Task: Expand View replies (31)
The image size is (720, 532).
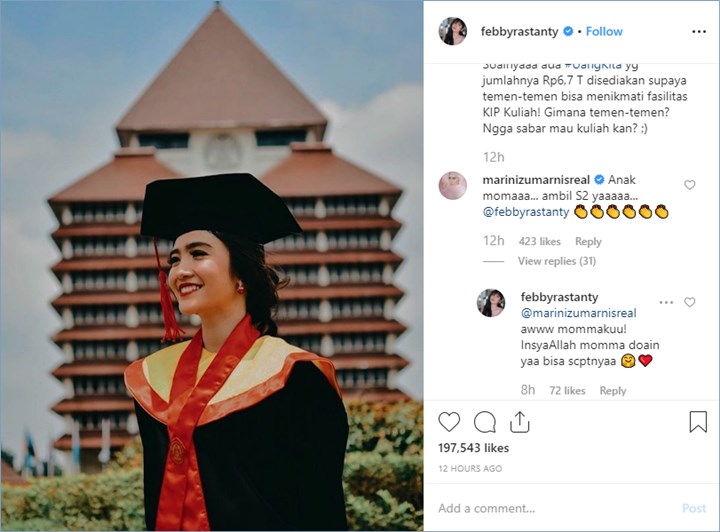Action: [x=557, y=261]
